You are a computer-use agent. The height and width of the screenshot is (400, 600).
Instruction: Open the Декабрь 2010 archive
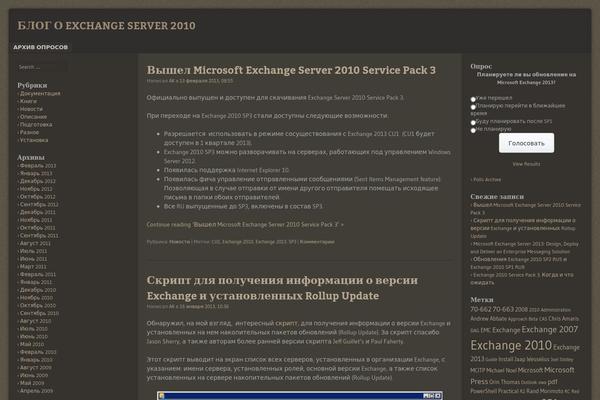(38, 290)
